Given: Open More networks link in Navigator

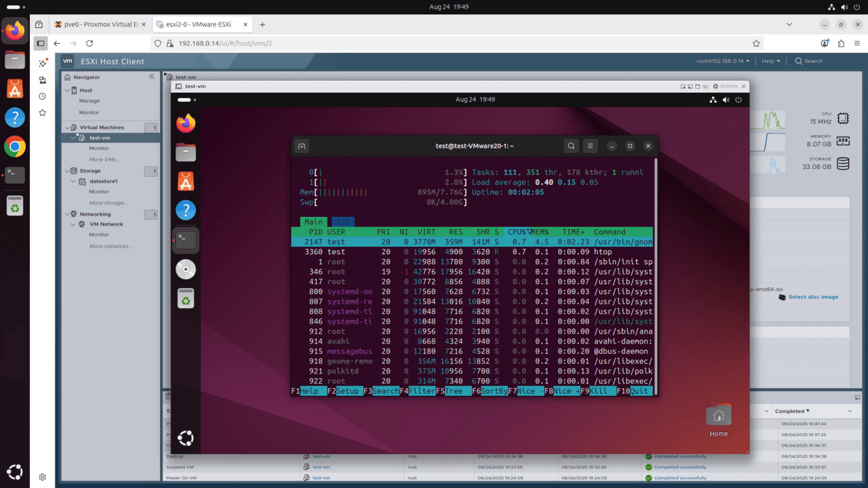Looking at the screenshot, I should pyautogui.click(x=111, y=246).
